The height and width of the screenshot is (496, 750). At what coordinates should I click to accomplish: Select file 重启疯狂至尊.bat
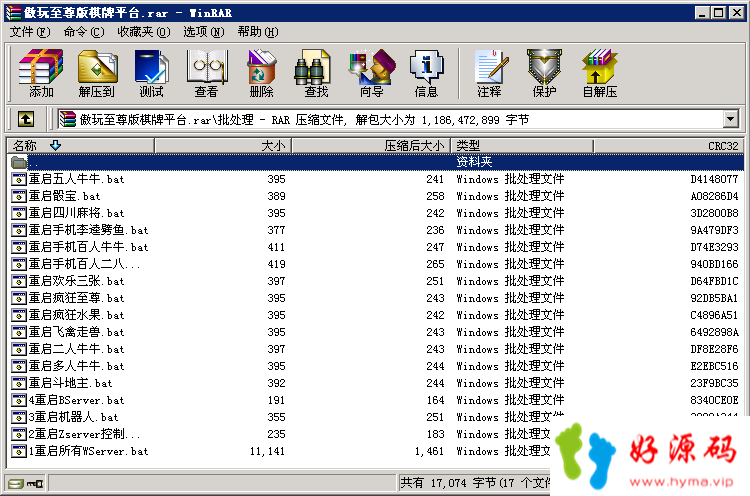point(77,298)
